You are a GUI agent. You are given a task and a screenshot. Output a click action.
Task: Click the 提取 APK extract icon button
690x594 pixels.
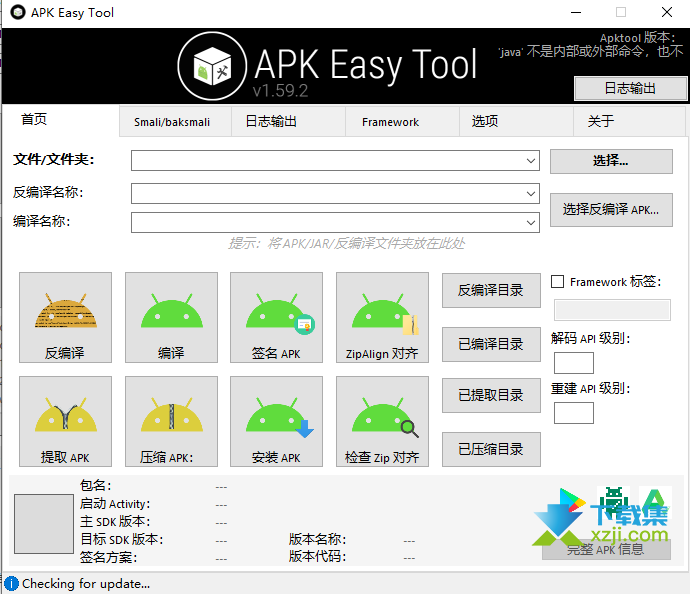[65, 421]
